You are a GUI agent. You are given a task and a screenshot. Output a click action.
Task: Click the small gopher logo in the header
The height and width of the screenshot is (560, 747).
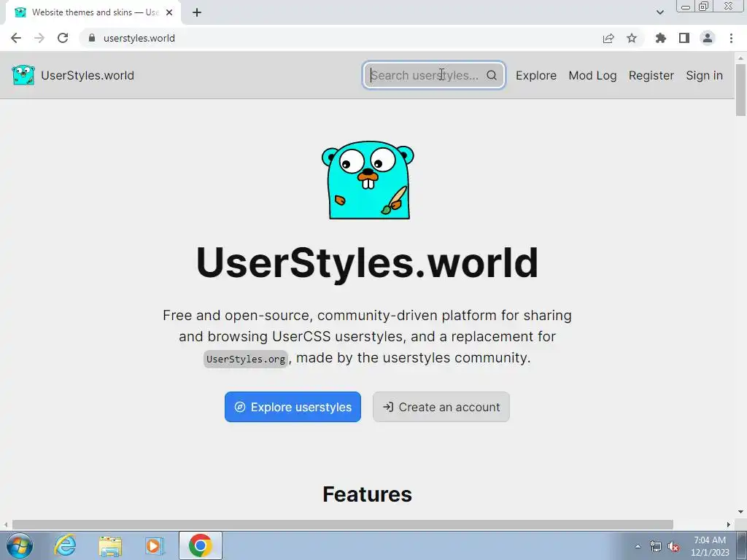pos(23,75)
